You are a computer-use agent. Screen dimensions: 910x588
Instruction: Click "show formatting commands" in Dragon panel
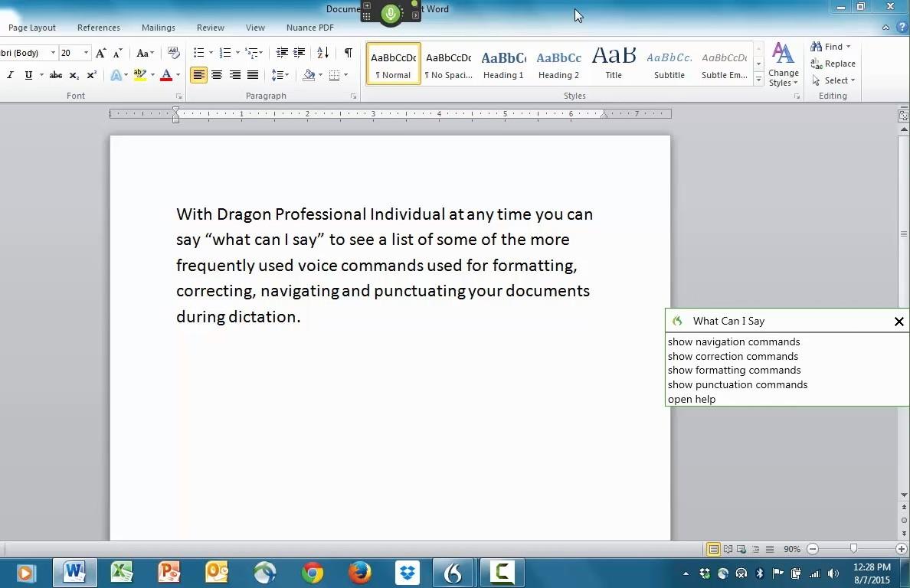734,371
